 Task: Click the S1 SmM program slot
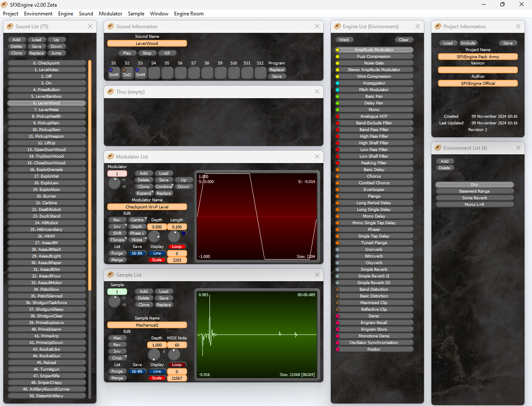113,73
